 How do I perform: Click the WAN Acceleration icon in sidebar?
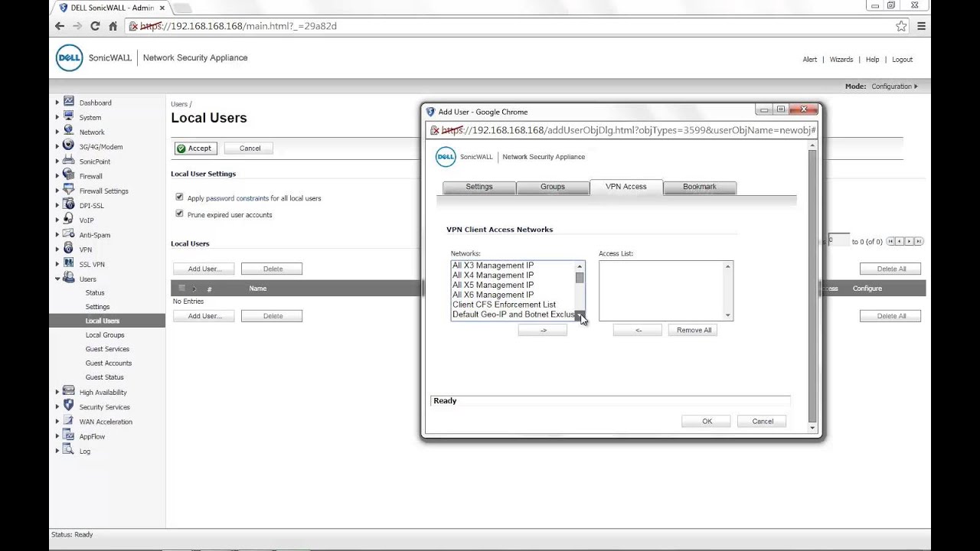click(69, 421)
